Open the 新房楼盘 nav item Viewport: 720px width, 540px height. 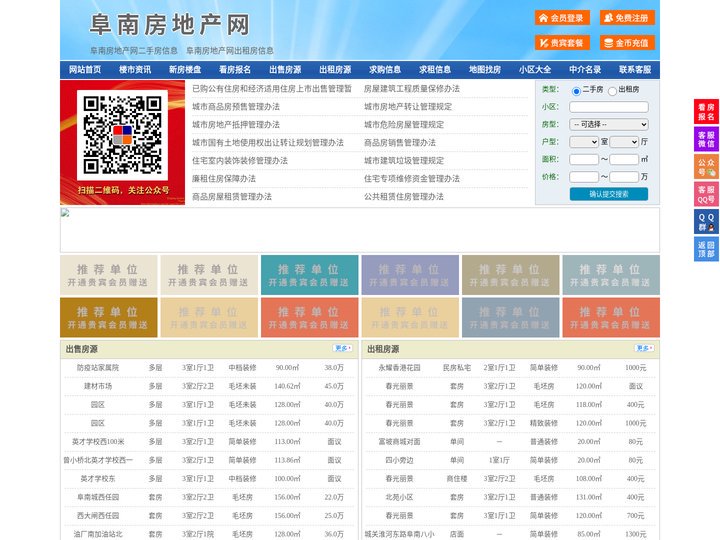(x=185, y=70)
